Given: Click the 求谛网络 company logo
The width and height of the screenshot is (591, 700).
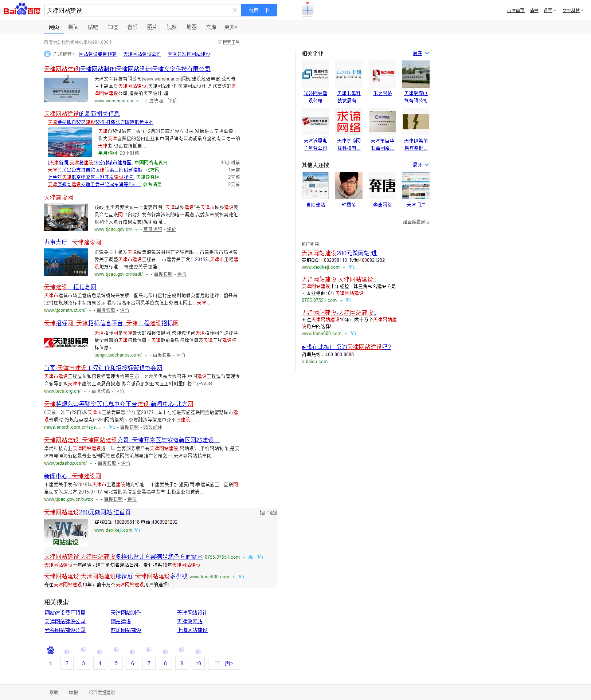Looking at the screenshot, I should point(349,122).
